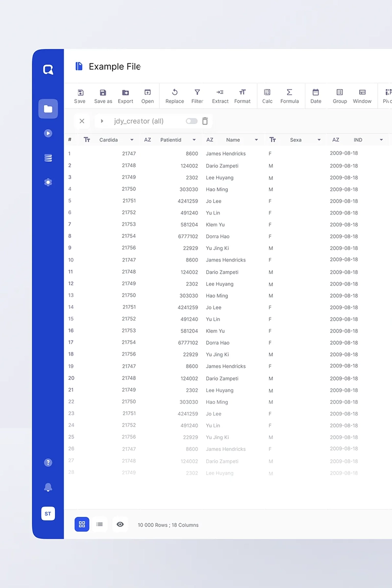Click the blue file icon beside Example File
392x588 pixels.
click(79, 66)
